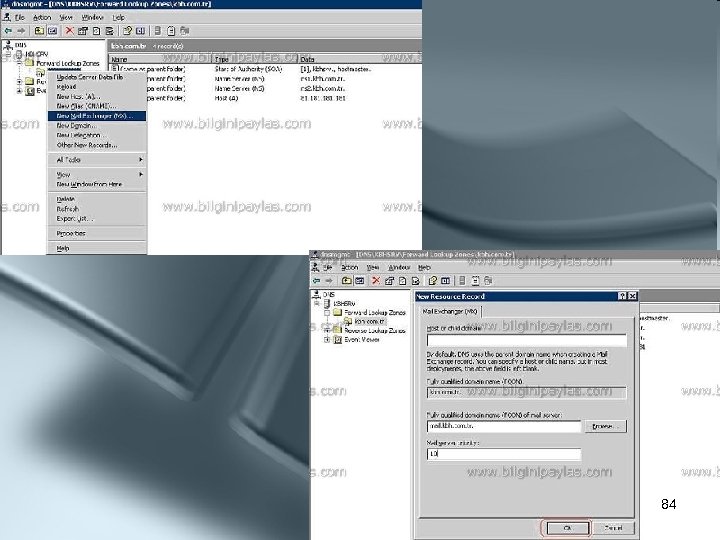
Task: Click Data column header in records list
Action: [360, 59]
